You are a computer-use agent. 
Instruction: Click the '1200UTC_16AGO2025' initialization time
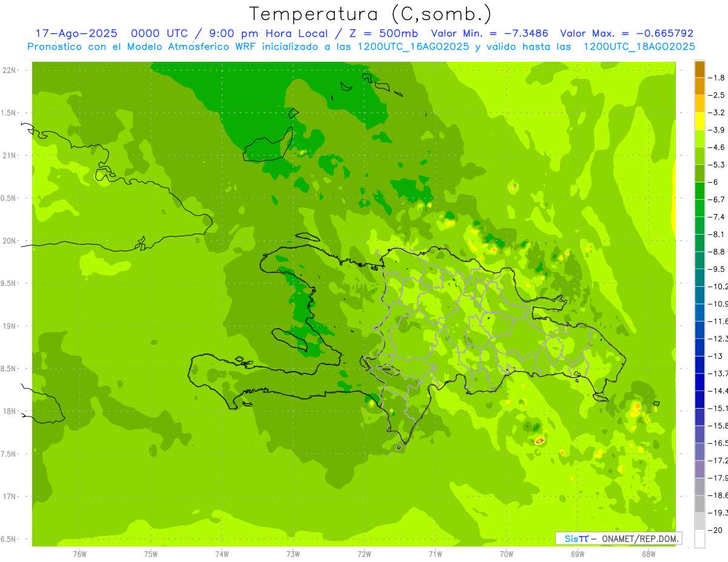413,46
